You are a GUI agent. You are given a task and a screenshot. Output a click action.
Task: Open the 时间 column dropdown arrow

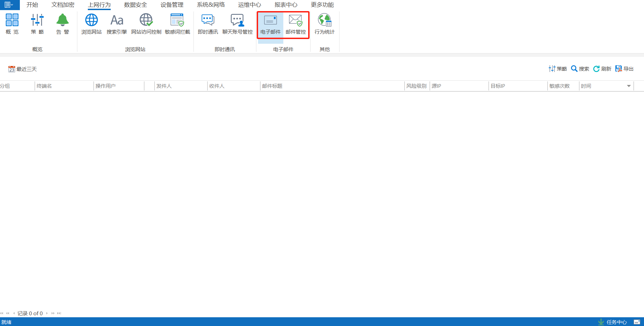pos(629,86)
